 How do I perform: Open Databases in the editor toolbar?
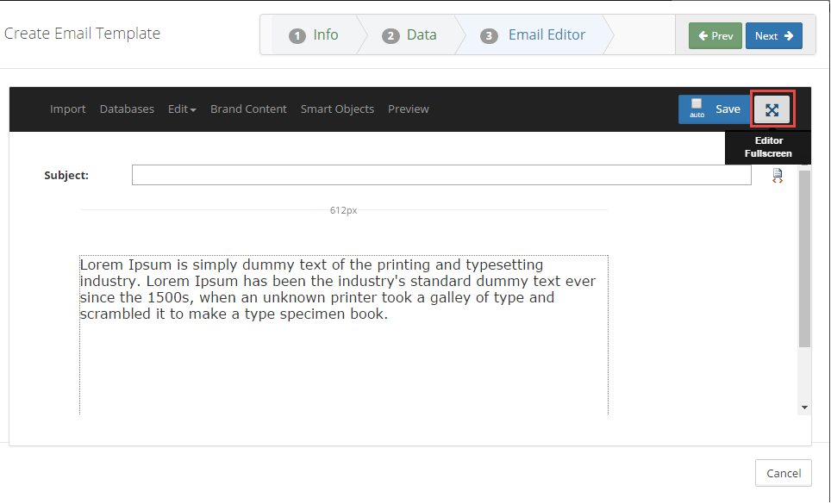pyautogui.click(x=127, y=109)
